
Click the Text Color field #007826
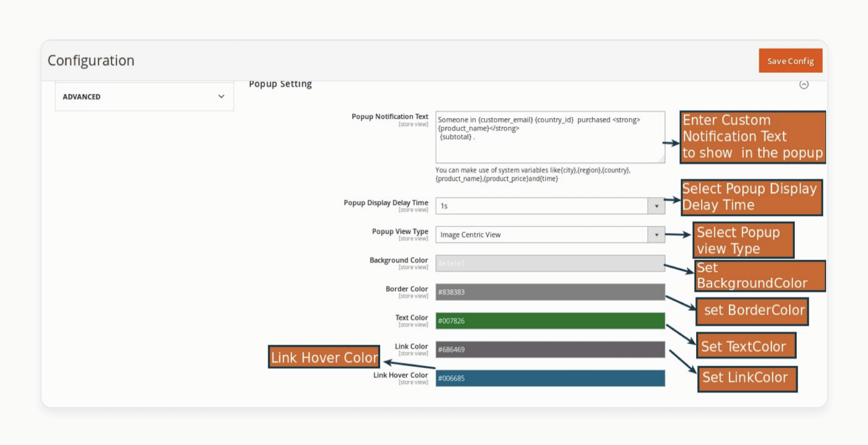point(550,321)
